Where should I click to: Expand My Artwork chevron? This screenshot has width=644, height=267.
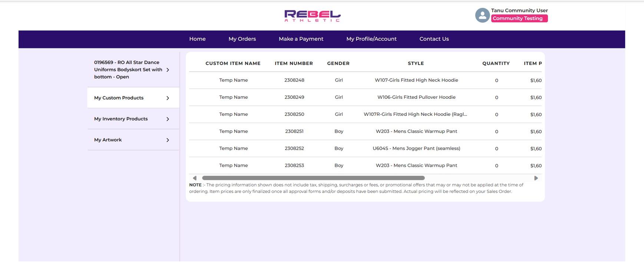pos(168,140)
